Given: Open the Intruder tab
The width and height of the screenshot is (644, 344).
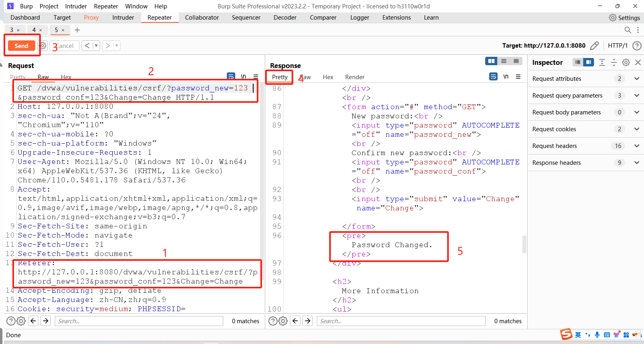Looking at the screenshot, I should 123,18.
